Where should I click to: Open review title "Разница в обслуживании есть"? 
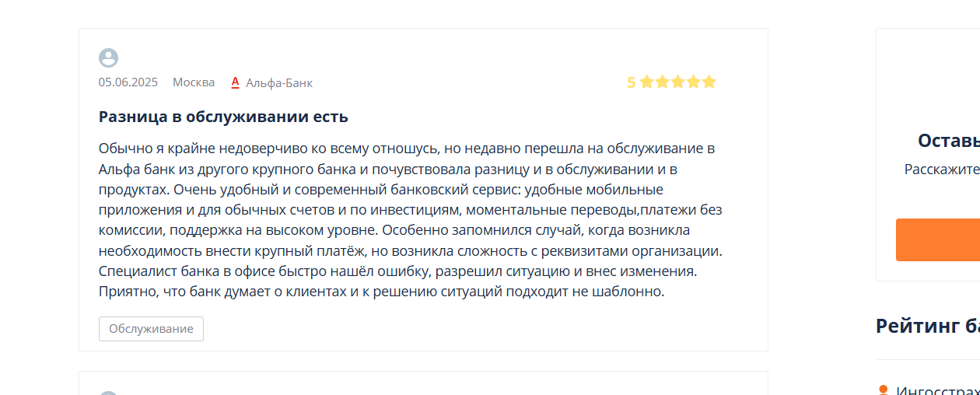(x=223, y=117)
